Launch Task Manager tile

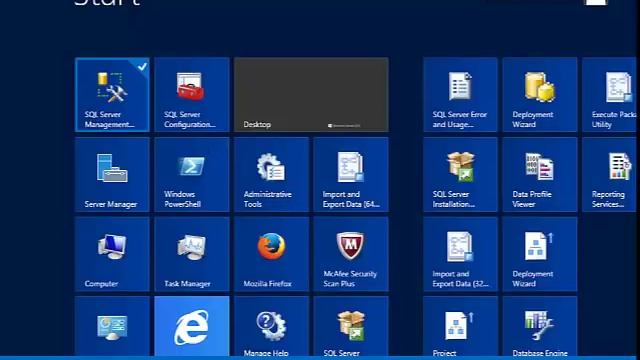(x=192, y=254)
